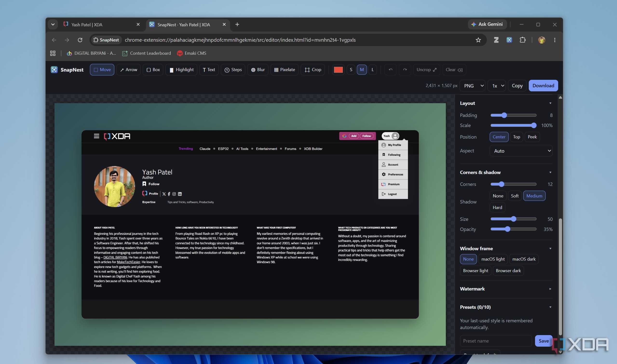617x364 pixels.
Task: Reload the page in the browser
Action: [80, 40]
